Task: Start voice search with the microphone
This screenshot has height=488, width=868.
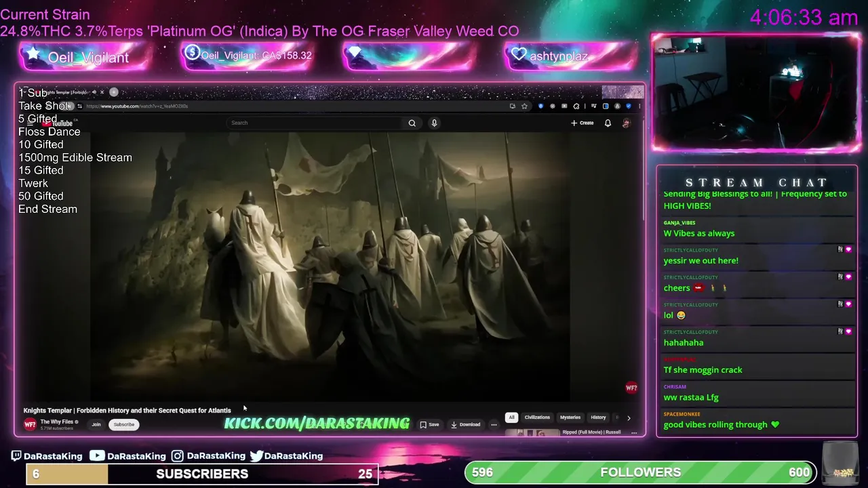Action: [x=434, y=123]
